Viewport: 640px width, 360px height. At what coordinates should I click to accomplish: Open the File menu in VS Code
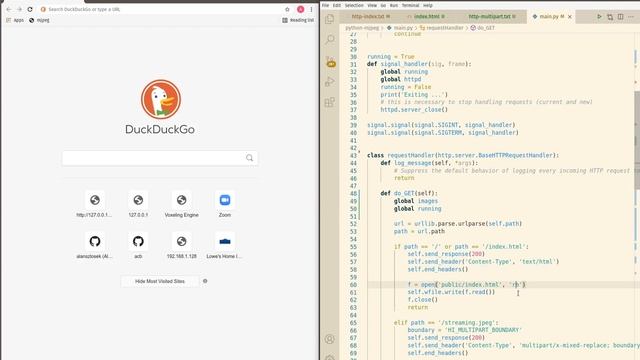point(325,5)
